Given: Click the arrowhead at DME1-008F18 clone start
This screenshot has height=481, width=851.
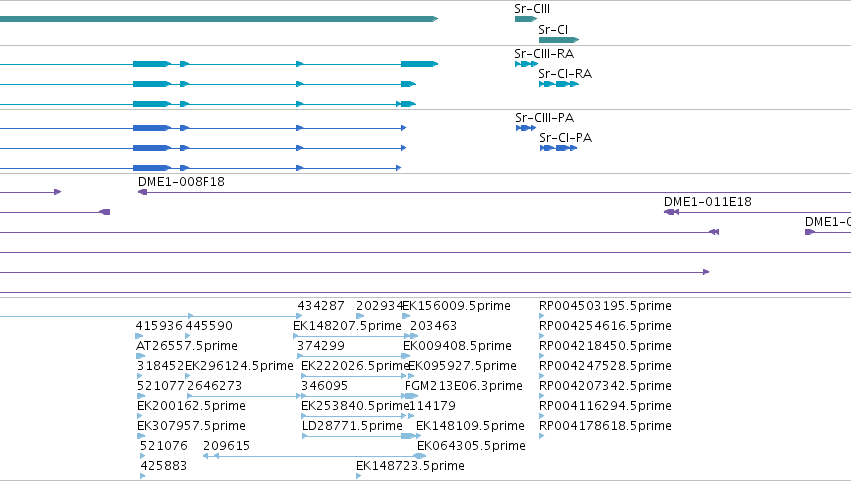Looking at the screenshot, I should point(142,192).
